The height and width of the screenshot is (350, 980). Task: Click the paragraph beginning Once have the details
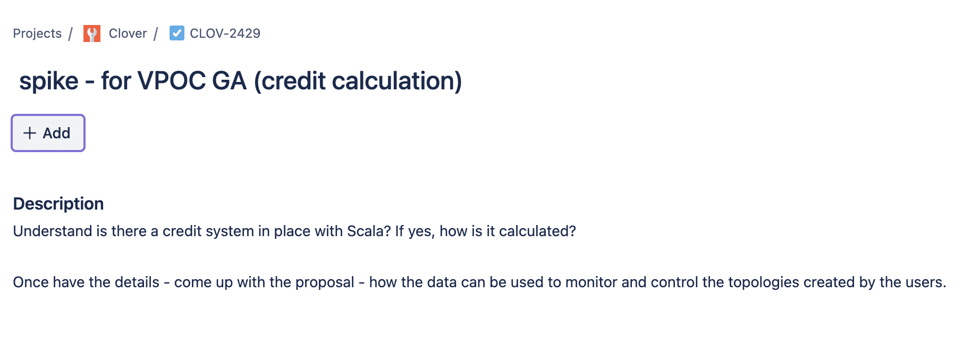pyautogui.click(x=479, y=282)
